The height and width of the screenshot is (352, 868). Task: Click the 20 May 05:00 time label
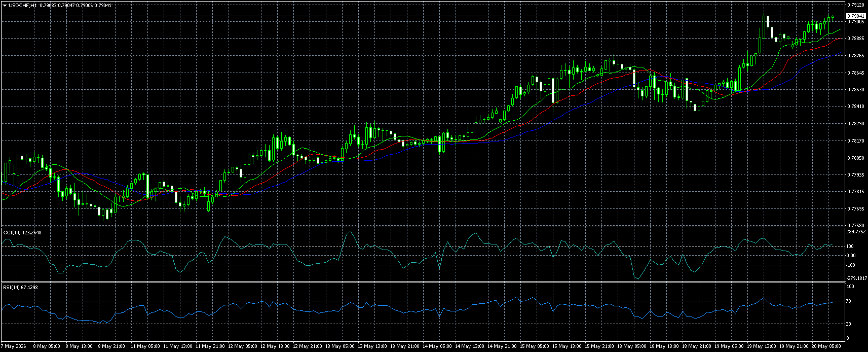(x=826, y=346)
